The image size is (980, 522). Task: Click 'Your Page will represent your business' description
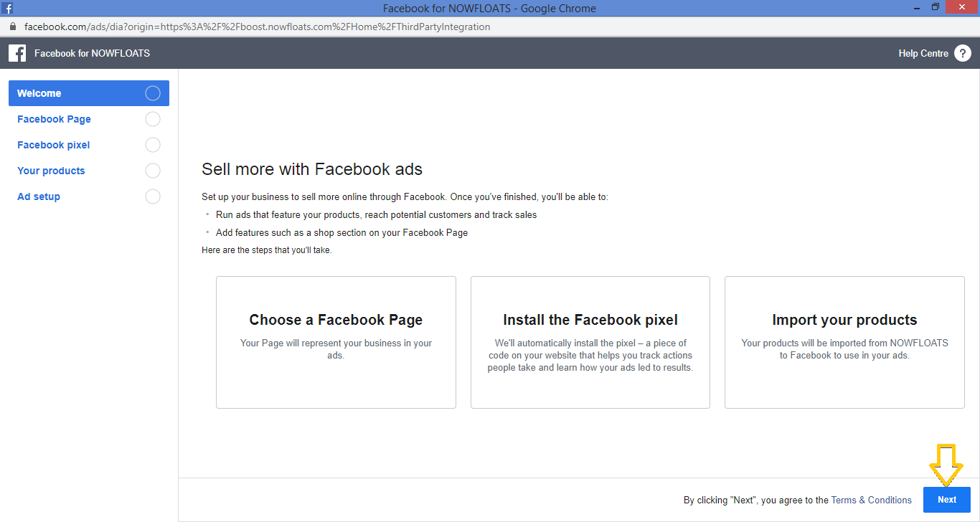(x=336, y=349)
